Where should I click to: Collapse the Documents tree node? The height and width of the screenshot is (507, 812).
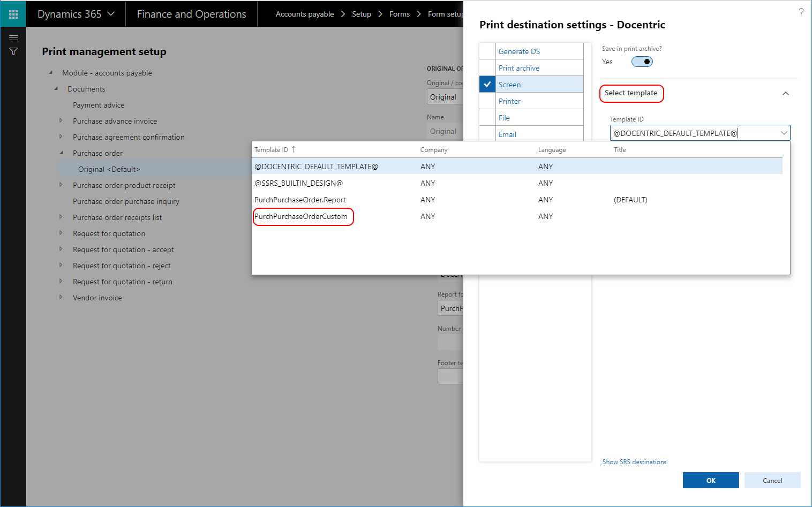click(x=56, y=88)
